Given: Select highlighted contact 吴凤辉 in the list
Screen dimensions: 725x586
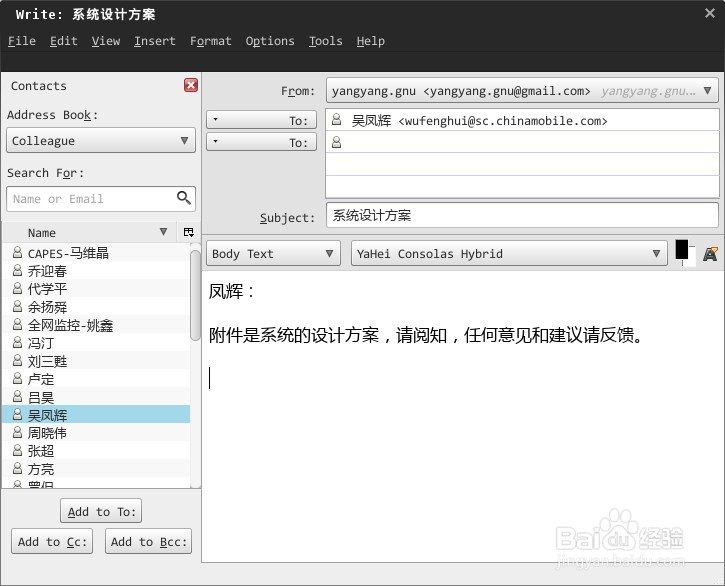Looking at the screenshot, I should click(96, 414).
